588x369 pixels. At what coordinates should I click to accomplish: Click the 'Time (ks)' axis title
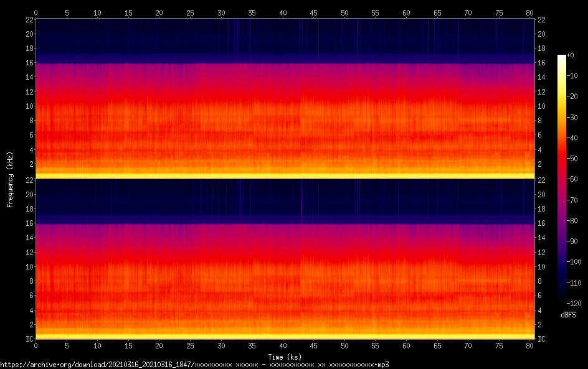click(x=285, y=357)
